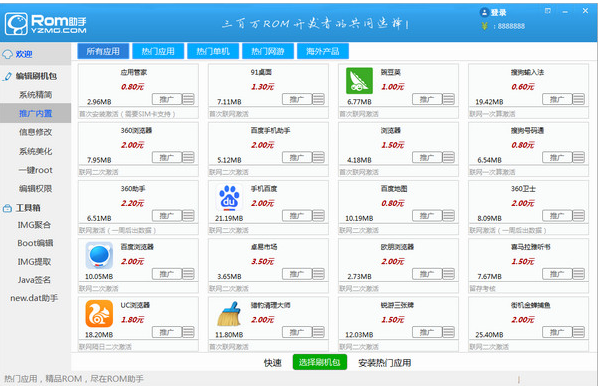Click 安装热门应用 at the bottom

(x=384, y=363)
